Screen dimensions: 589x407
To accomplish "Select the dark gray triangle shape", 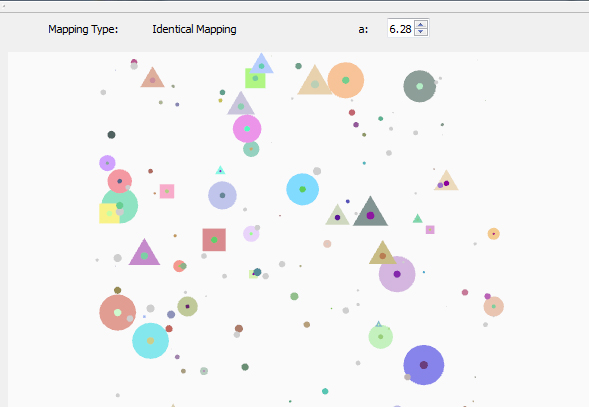I will 370,212.
